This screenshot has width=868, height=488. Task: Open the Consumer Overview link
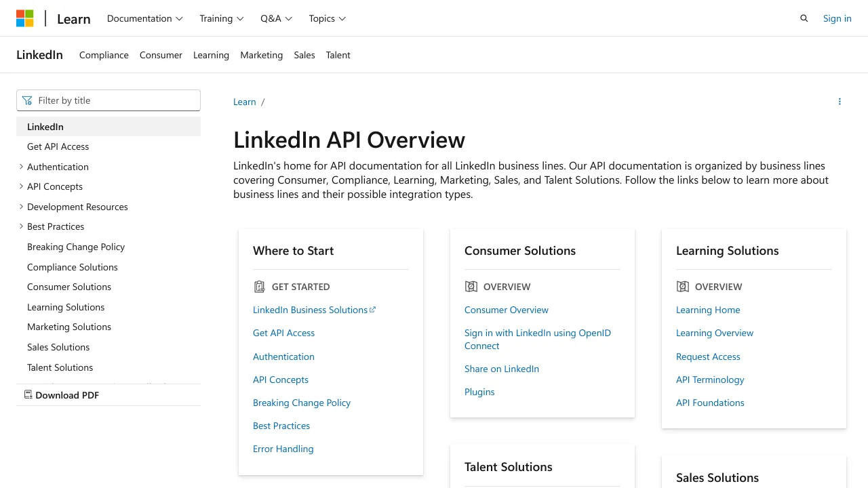click(507, 310)
